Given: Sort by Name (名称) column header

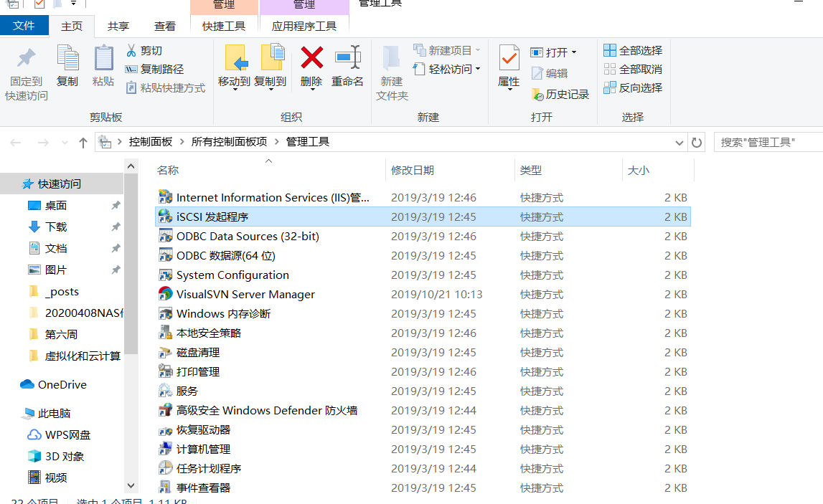Looking at the screenshot, I should click(168, 171).
